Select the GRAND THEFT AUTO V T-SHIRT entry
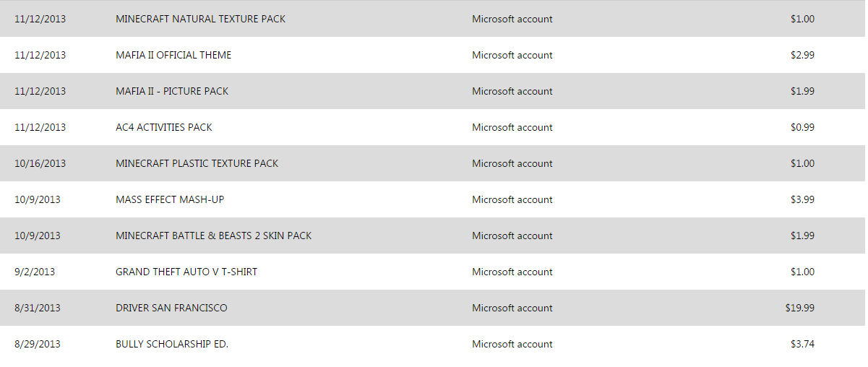This screenshot has height=367, width=868. (186, 272)
